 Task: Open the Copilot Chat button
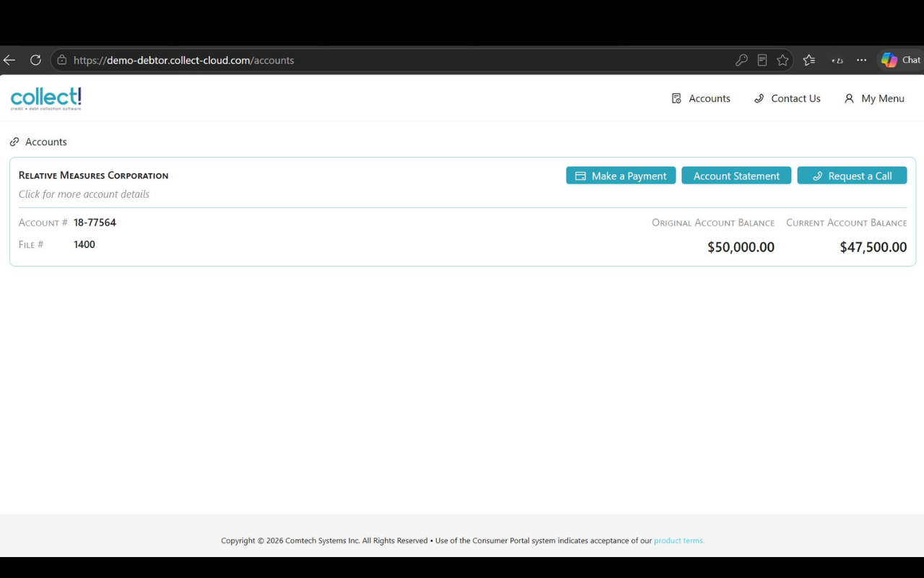901,60
